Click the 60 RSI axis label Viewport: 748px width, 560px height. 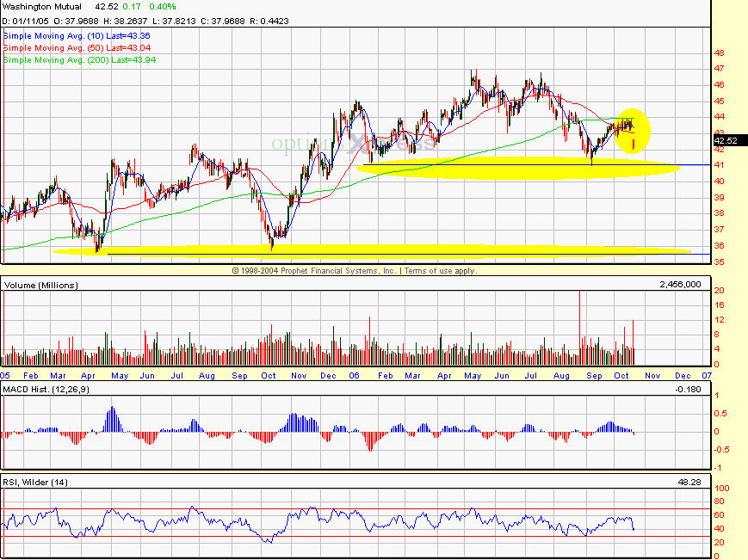(720, 515)
